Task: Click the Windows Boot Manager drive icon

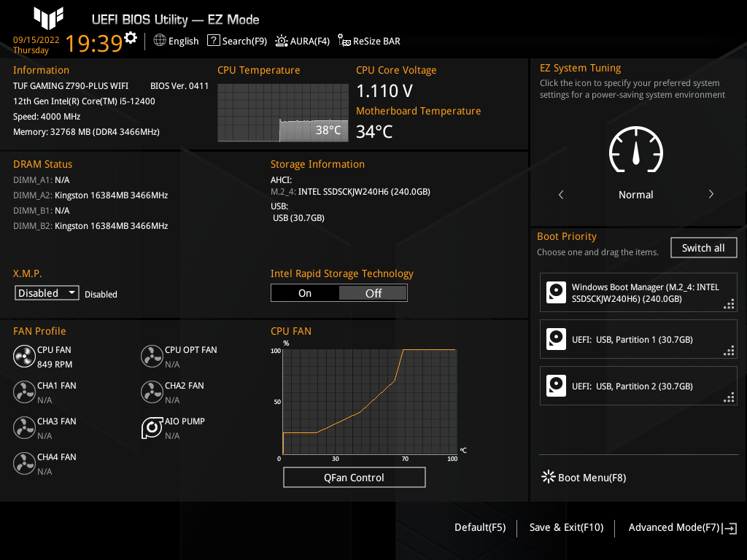Action: click(x=556, y=292)
